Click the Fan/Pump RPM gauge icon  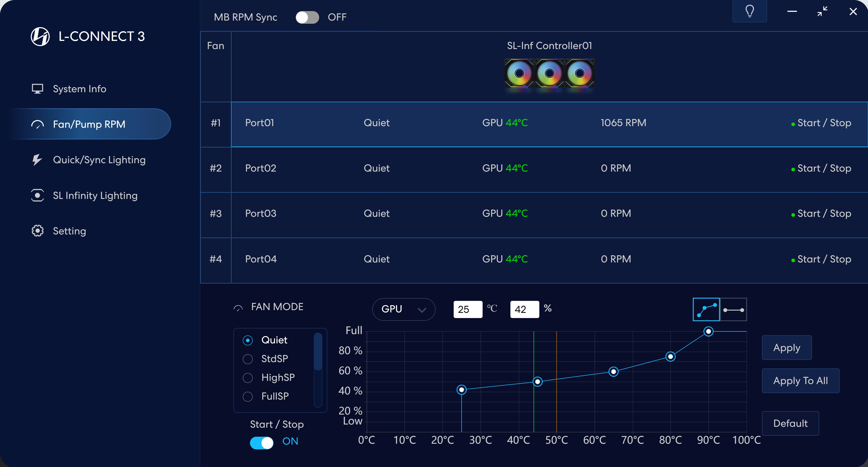pos(37,124)
